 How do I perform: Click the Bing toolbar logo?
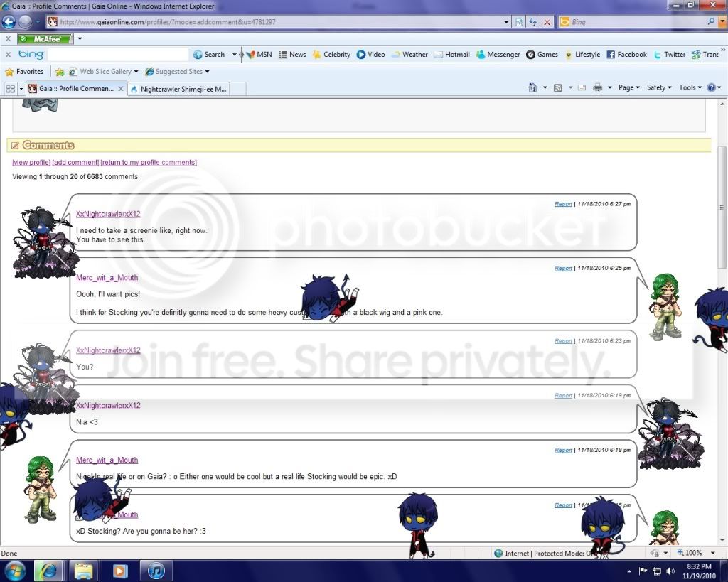pyautogui.click(x=31, y=54)
